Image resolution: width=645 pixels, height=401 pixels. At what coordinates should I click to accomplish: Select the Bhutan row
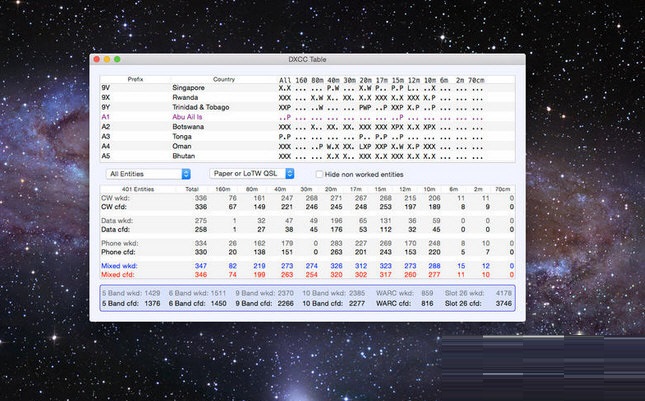tap(307, 156)
